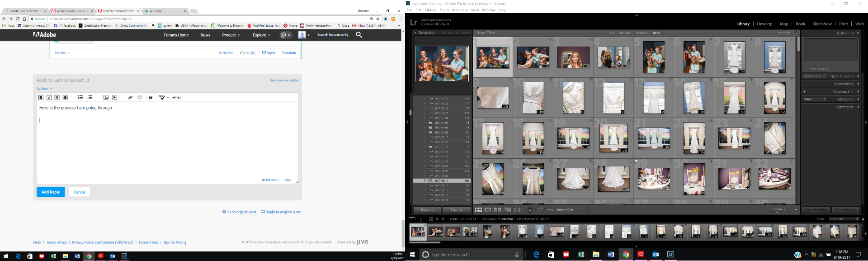Bookmark this page with the Chrome star
The height and width of the screenshot is (261, 868).
point(378,19)
